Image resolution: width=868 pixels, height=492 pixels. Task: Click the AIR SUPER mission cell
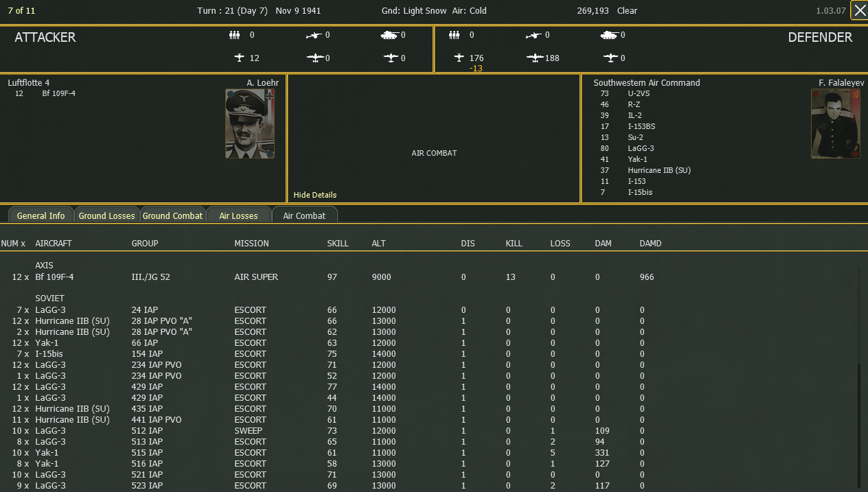click(x=256, y=277)
